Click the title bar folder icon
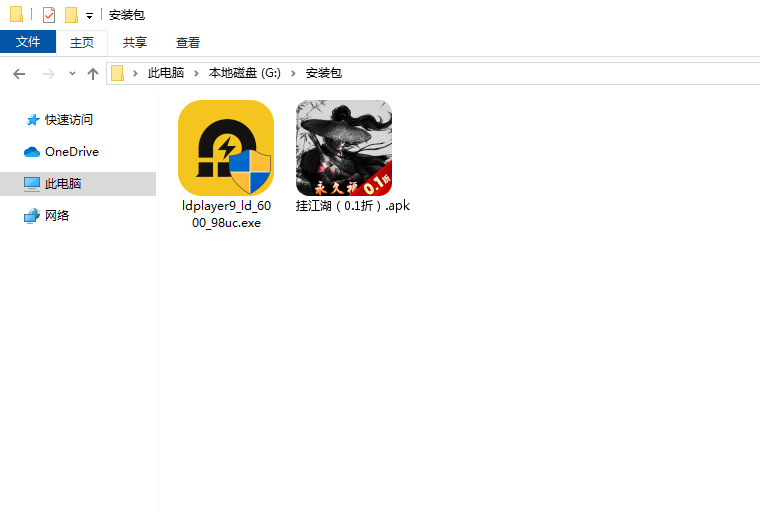The height and width of the screenshot is (512, 760). [16, 15]
